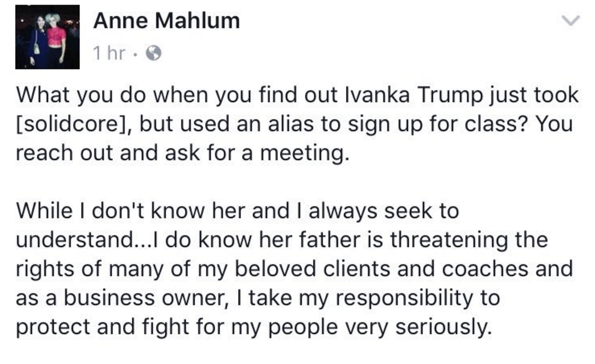The height and width of the screenshot is (364, 595).
Task: Open Anne Mahlum's profile picture
Action: tap(48, 37)
